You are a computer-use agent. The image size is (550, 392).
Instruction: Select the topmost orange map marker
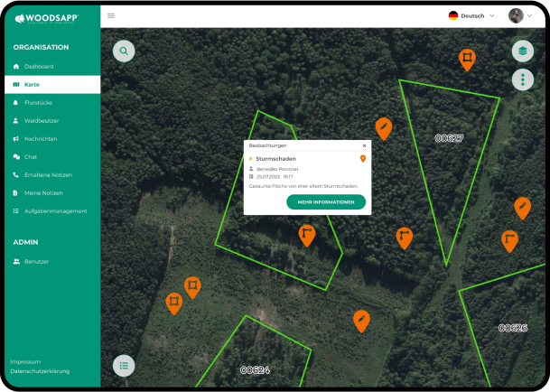pos(467,59)
